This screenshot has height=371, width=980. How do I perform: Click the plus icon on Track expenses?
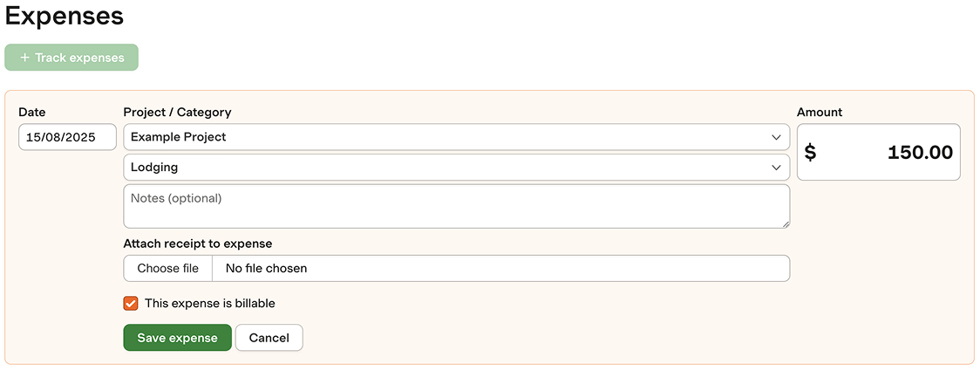coord(24,58)
